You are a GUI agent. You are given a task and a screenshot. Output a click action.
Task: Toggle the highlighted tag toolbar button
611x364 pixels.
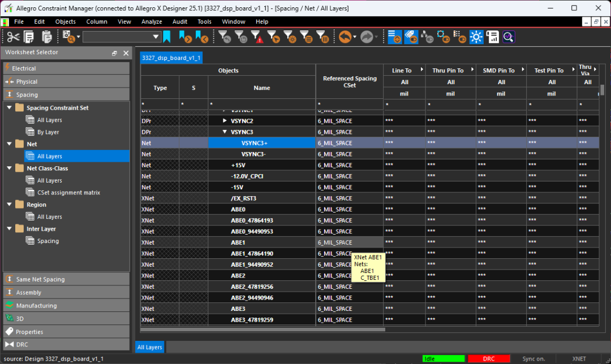click(411, 37)
